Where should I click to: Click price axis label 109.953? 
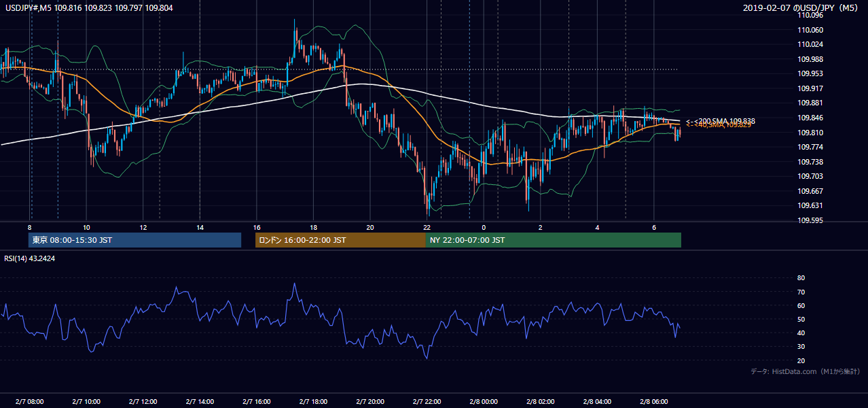(x=811, y=73)
